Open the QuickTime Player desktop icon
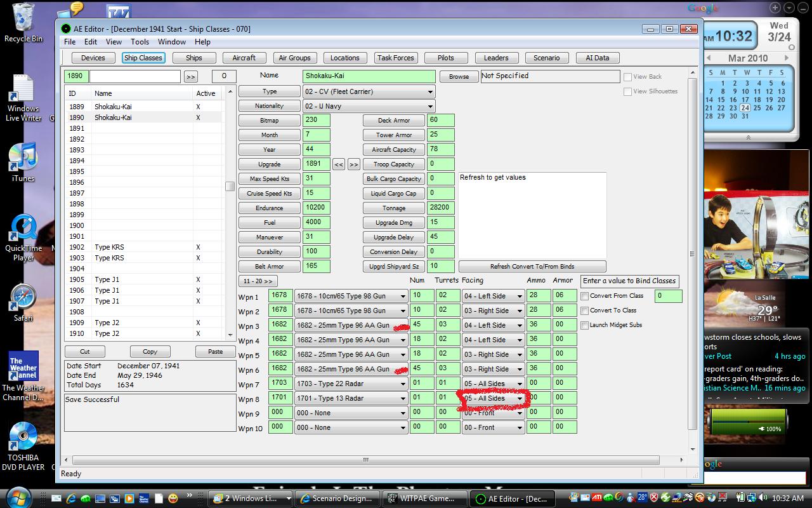Viewport: 812px width, 508px height. coord(23,237)
